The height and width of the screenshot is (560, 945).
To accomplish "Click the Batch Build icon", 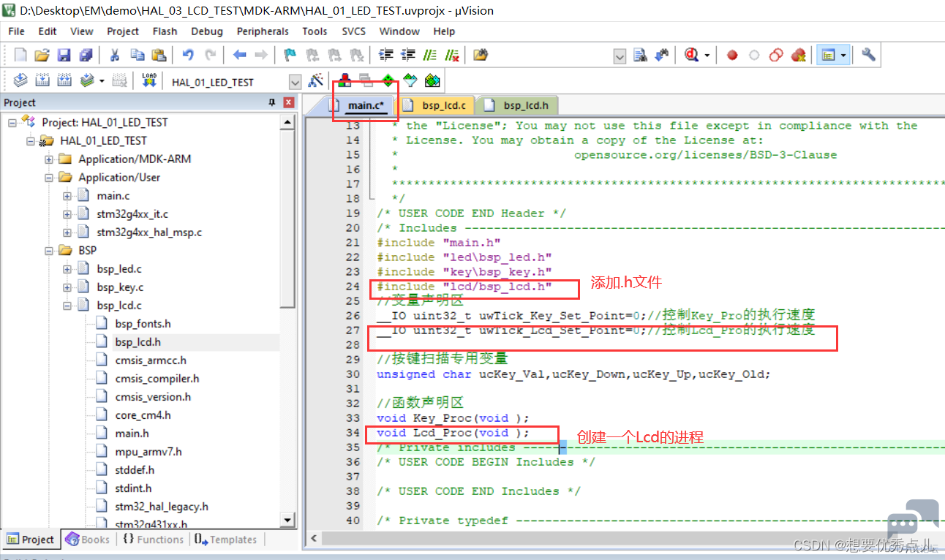I will pos(87,80).
